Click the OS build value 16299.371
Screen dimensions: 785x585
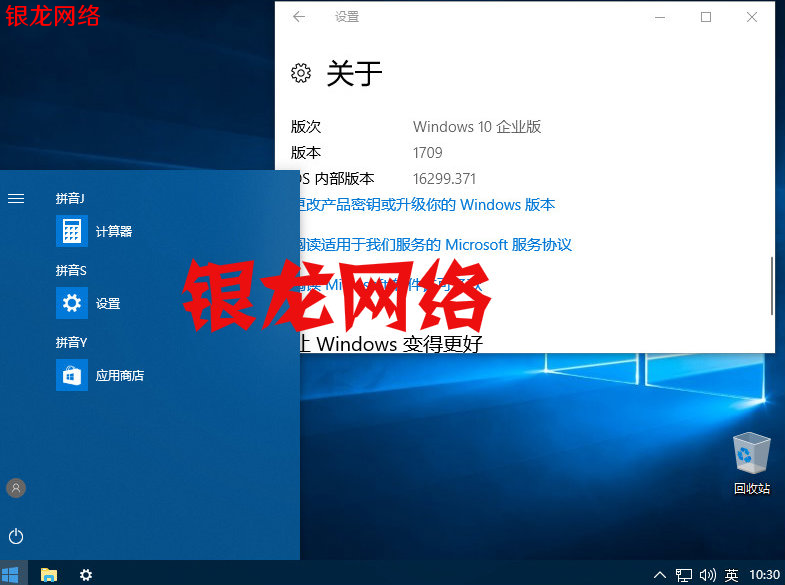pos(445,179)
